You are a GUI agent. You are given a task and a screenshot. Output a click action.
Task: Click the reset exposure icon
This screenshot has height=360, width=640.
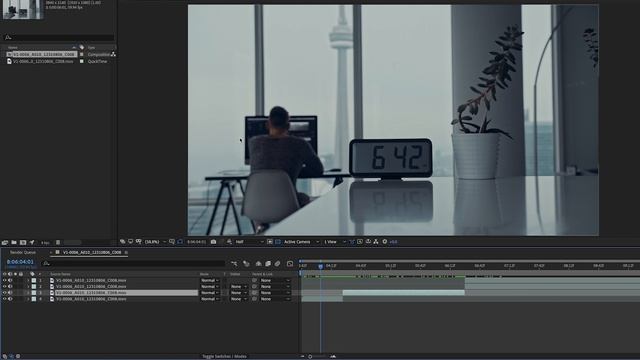tap(384, 242)
